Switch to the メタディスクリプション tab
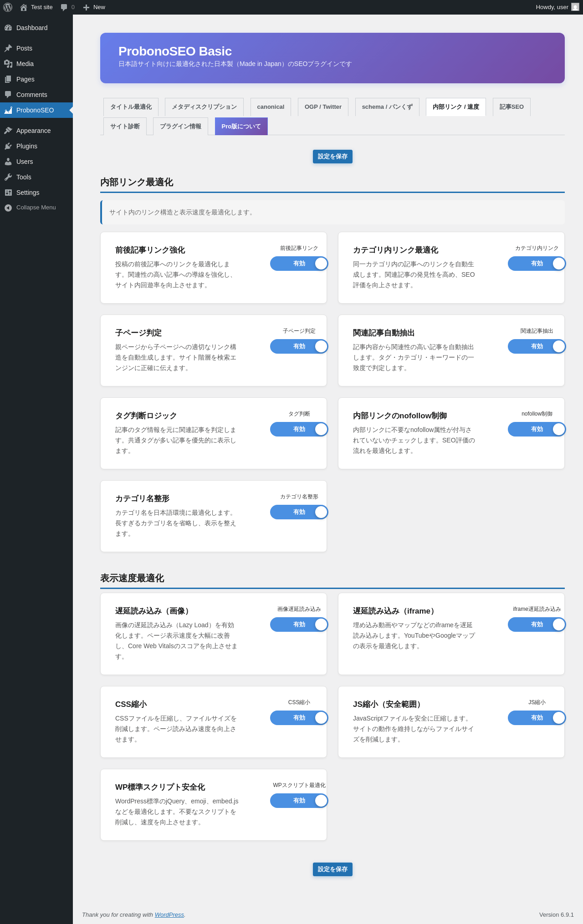Screen dimensions: 583x924 [x=204, y=107]
